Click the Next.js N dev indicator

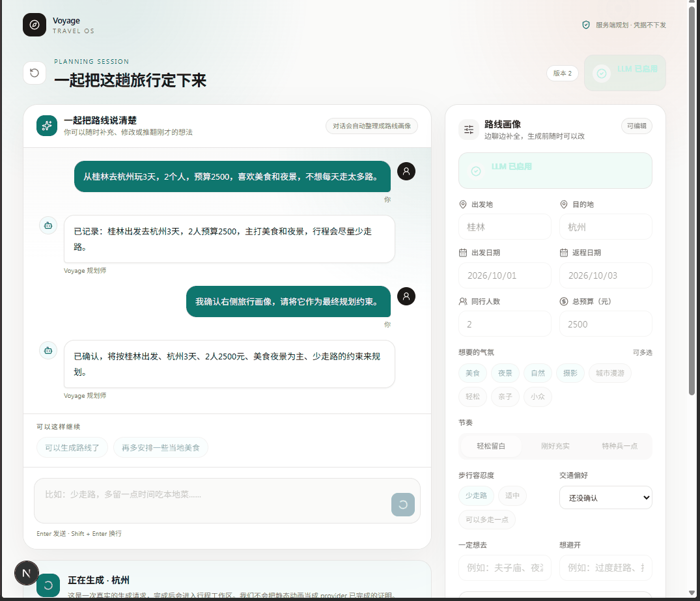pyautogui.click(x=26, y=573)
